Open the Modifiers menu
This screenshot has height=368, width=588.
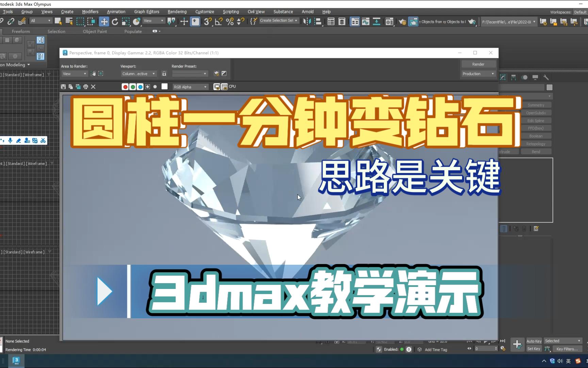coord(90,12)
